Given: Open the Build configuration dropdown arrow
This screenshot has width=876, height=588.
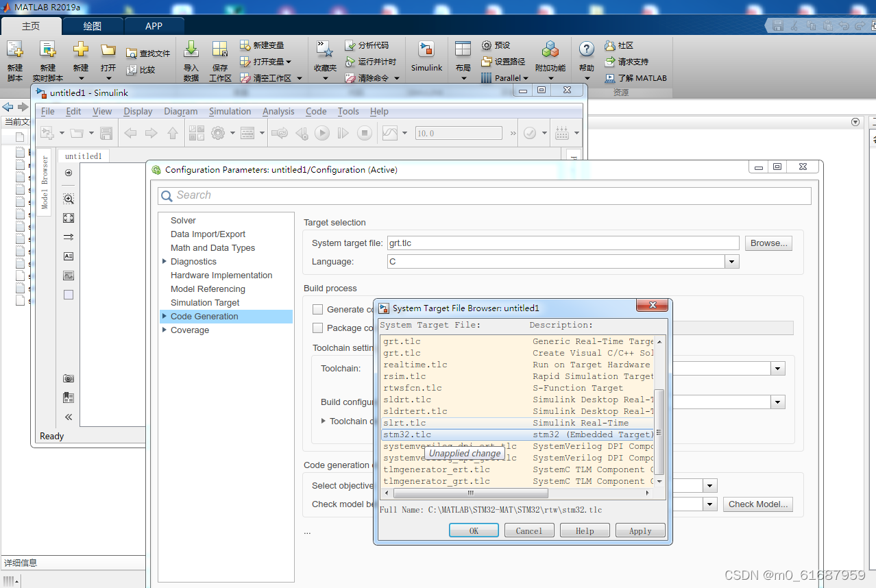Looking at the screenshot, I should [x=777, y=402].
